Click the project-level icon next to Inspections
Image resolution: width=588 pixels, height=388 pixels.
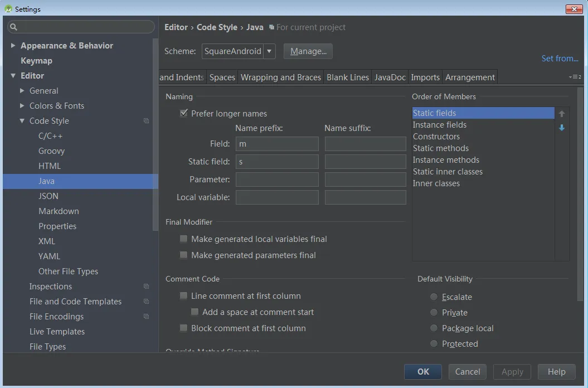coord(147,287)
